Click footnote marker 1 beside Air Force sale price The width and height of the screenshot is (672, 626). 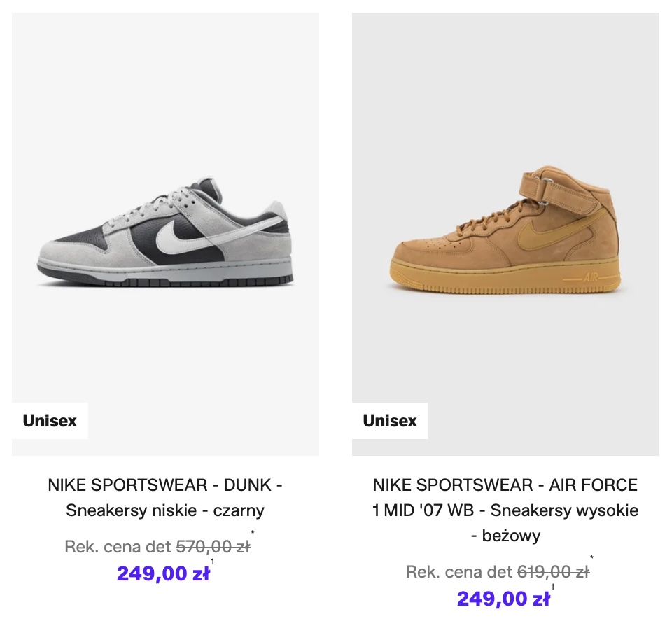[x=553, y=587]
